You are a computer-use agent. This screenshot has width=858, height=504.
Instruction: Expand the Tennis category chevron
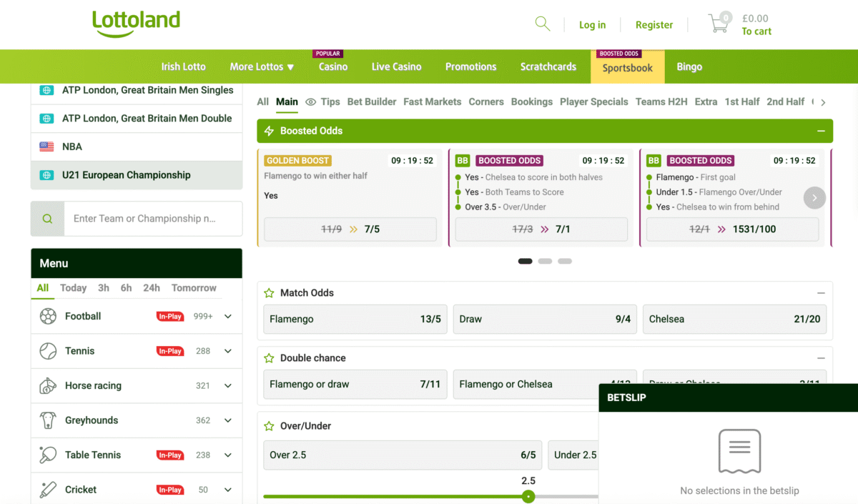[228, 351]
